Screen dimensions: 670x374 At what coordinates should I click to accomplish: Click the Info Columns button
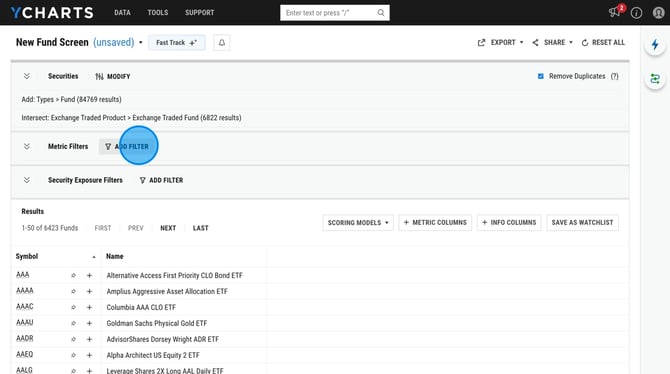pyautogui.click(x=509, y=222)
